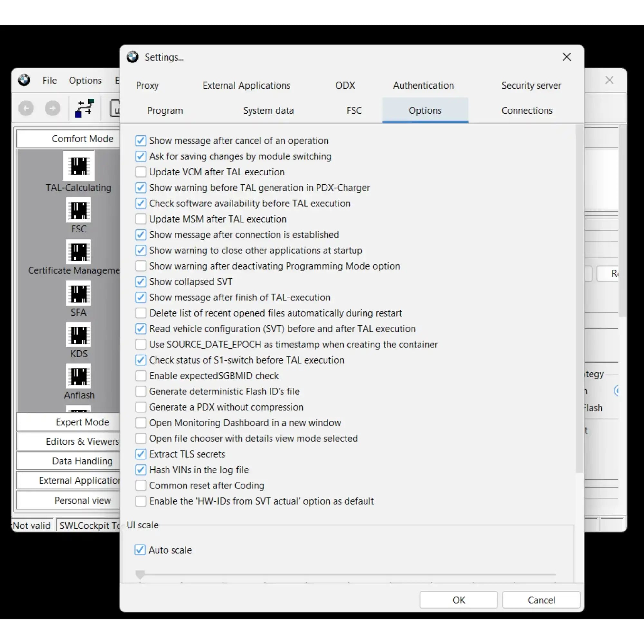Click the connect to target toolbar icon
This screenshot has height=644, width=644.
pos(85,108)
